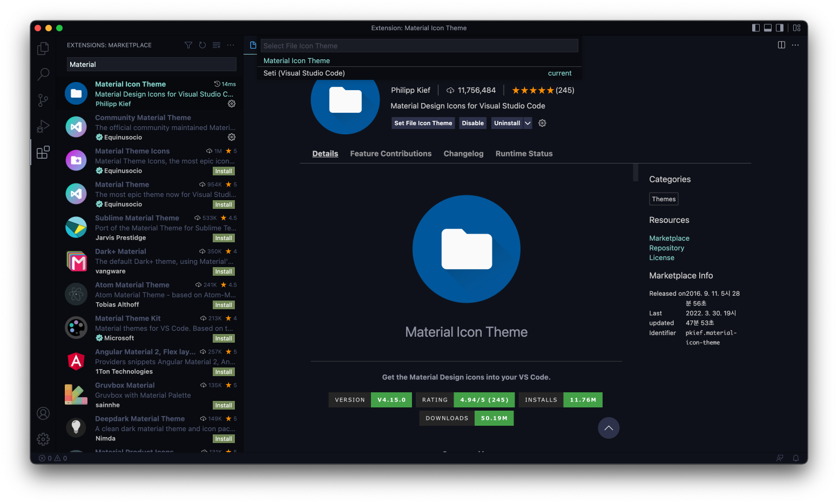Screen dimensions: 838x504
Task: Open the Search view in activity bar
Action: pos(43,74)
